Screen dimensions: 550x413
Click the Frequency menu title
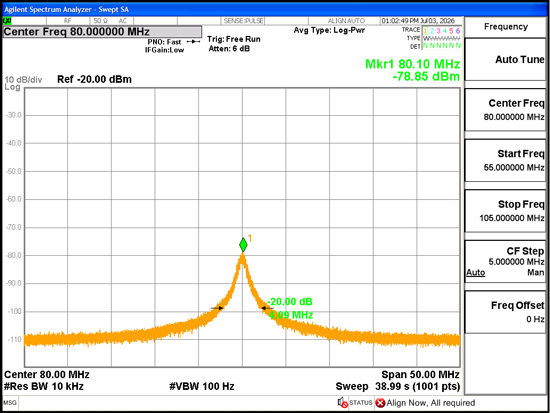click(505, 27)
